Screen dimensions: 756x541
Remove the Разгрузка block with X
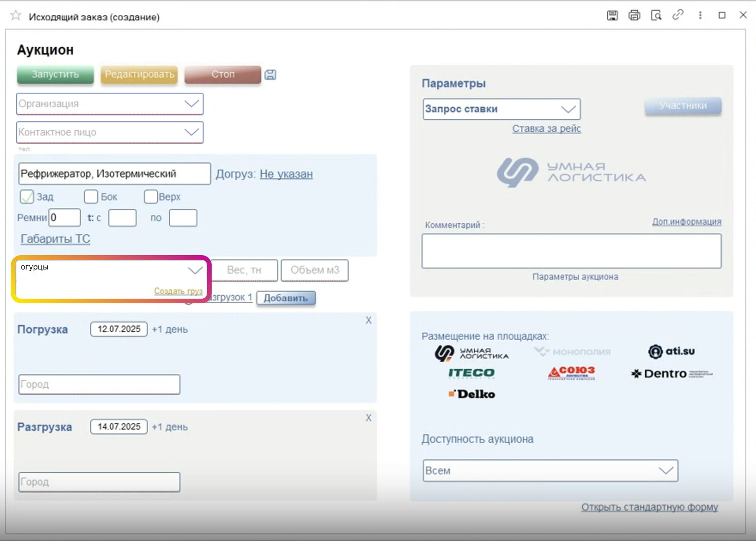click(x=369, y=418)
